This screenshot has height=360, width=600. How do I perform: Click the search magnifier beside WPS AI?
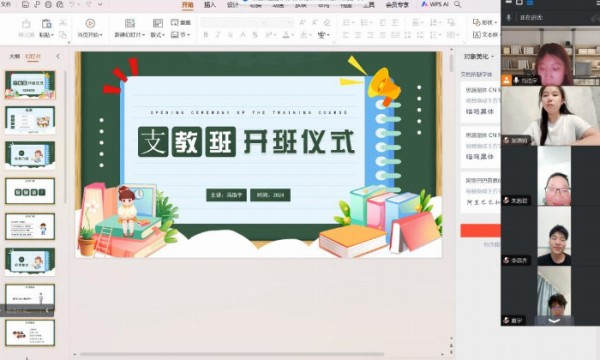457,5
